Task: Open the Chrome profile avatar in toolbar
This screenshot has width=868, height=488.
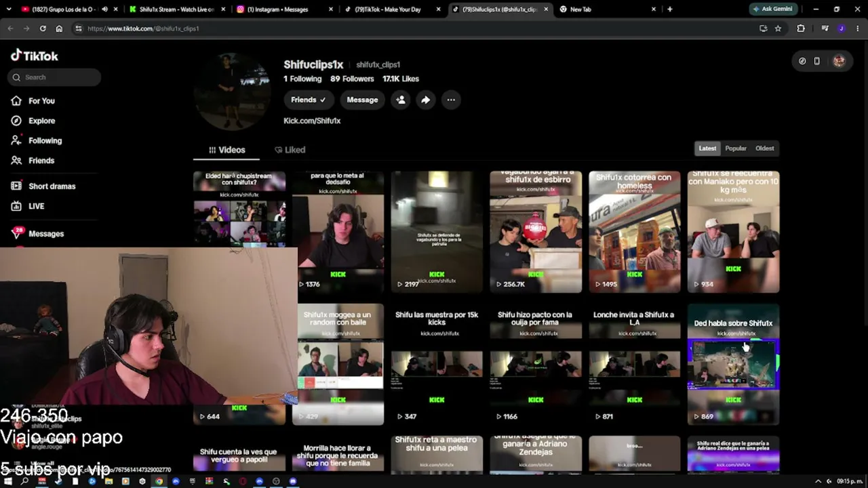Action: pos(841,28)
